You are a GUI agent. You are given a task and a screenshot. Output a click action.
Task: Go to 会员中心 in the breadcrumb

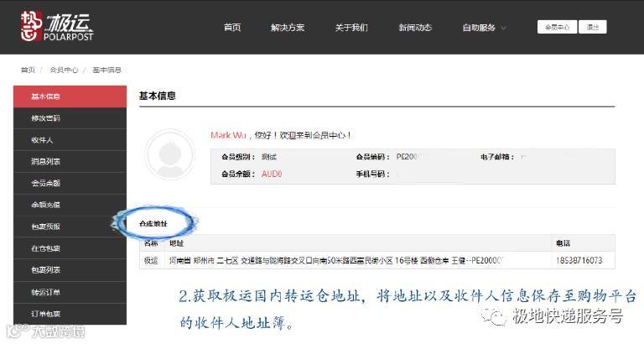pyautogui.click(x=64, y=70)
